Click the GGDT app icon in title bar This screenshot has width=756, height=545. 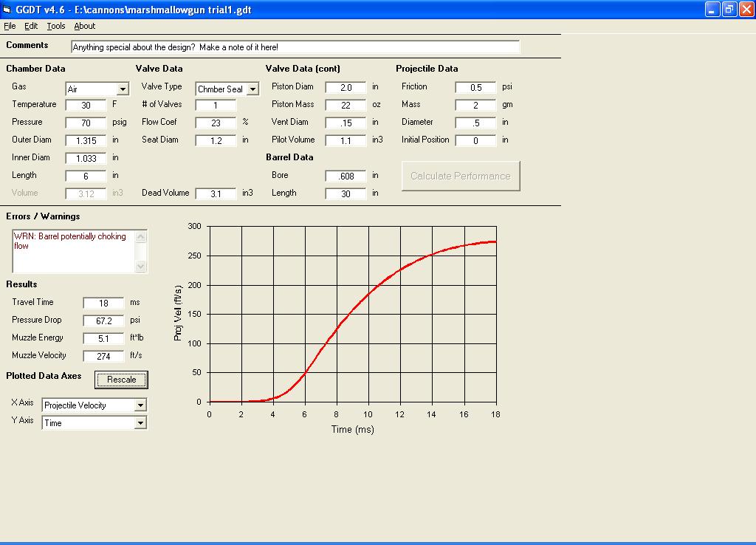click(x=7, y=10)
